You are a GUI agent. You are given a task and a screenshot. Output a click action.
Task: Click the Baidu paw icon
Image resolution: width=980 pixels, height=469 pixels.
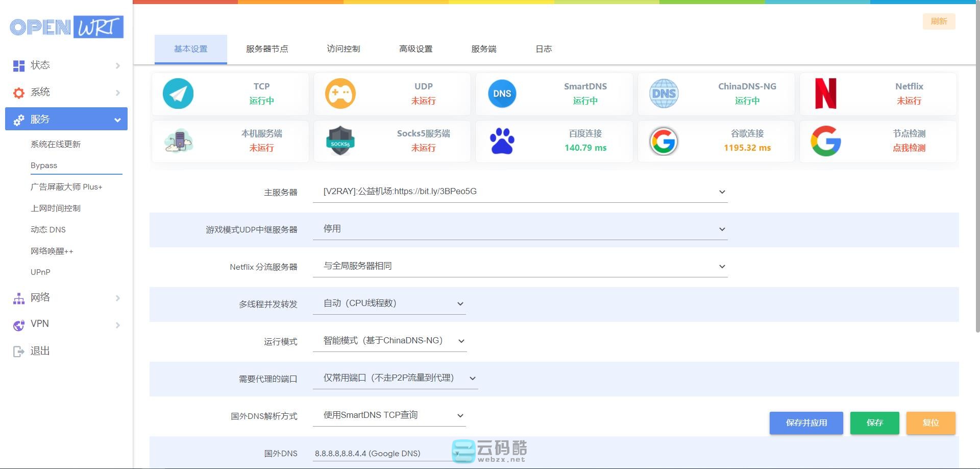point(502,141)
